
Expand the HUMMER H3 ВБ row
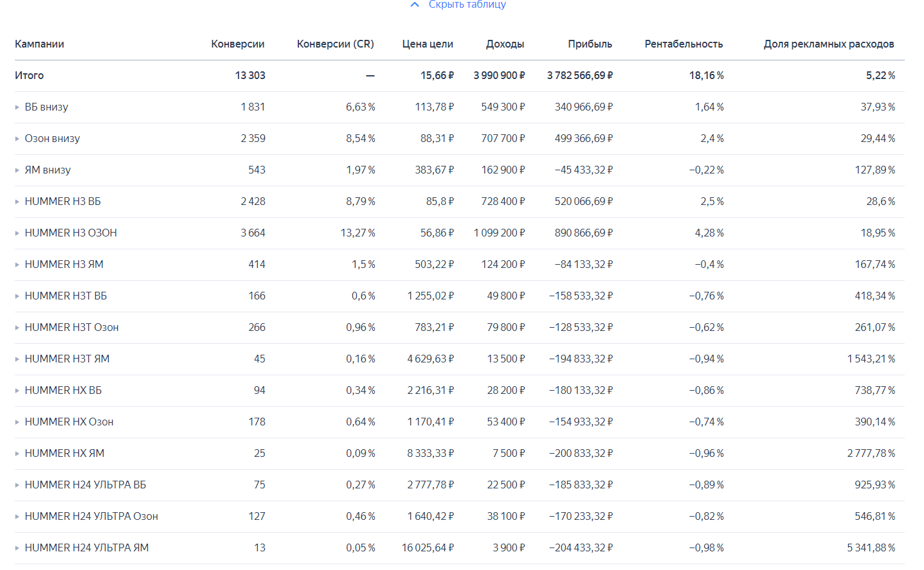pos(17,202)
